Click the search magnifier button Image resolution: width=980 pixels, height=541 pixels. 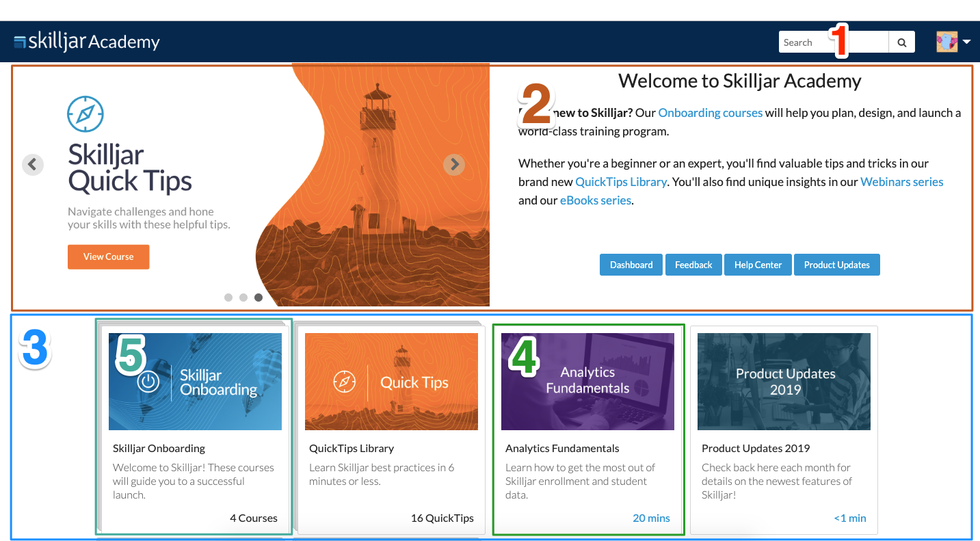(901, 42)
